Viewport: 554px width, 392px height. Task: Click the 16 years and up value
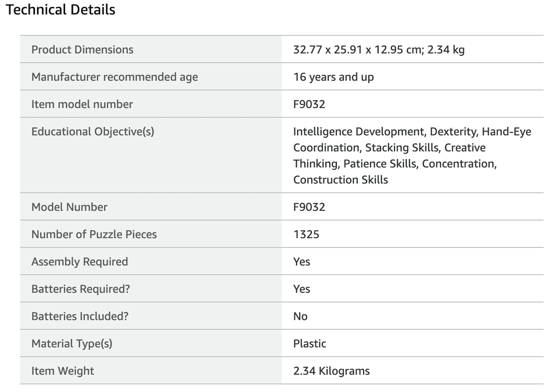333,77
